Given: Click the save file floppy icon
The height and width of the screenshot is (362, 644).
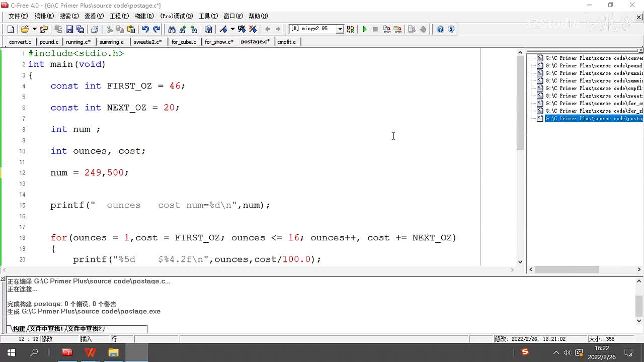Looking at the screenshot, I should [69, 29].
